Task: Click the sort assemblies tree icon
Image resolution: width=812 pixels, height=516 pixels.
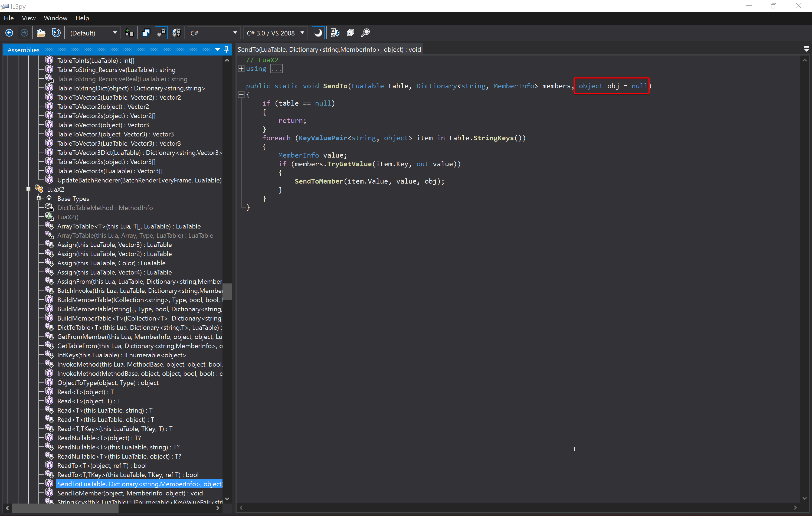Action: tap(129, 33)
